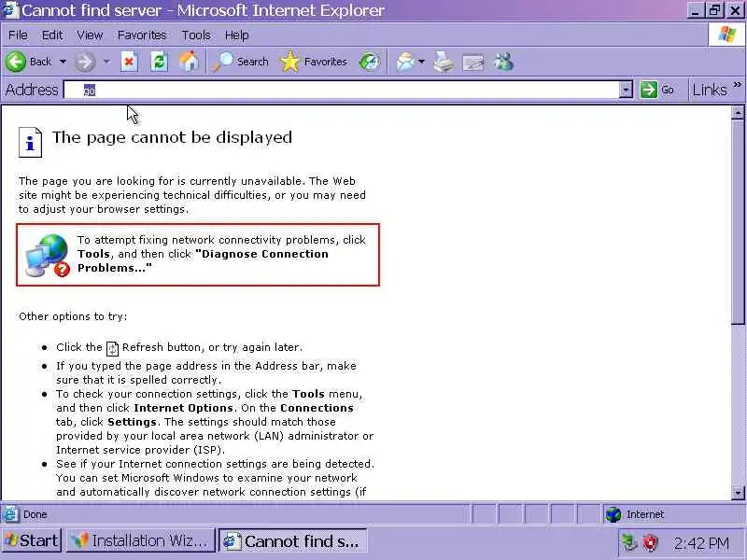
Task: Click the Mail envelope icon
Action: click(x=405, y=62)
